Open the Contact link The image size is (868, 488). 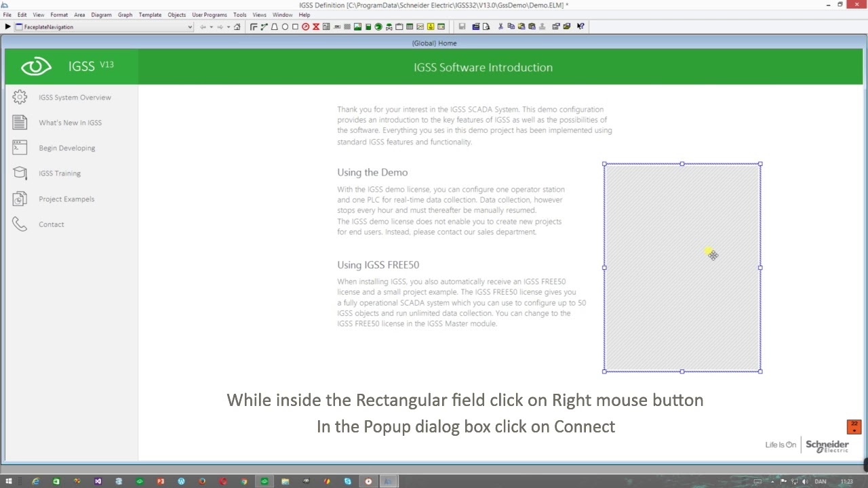tap(52, 224)
